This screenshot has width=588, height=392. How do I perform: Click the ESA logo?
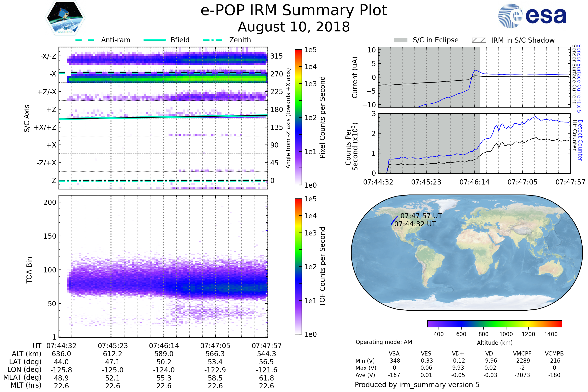click(532, 15)
